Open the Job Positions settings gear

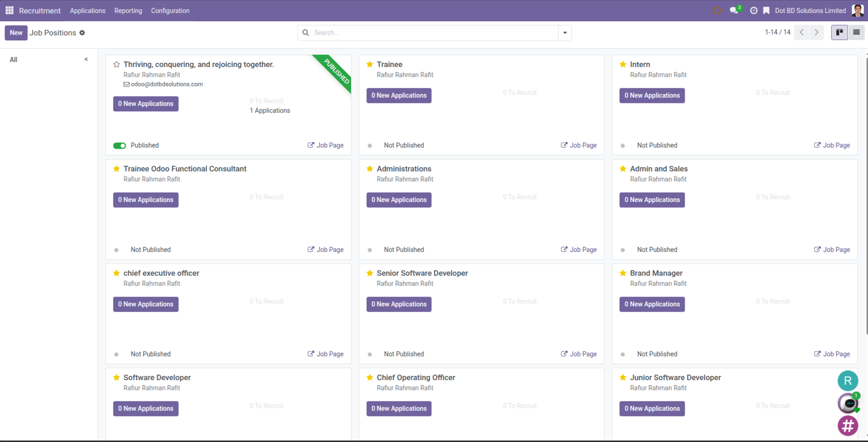[x=82, y=33]
